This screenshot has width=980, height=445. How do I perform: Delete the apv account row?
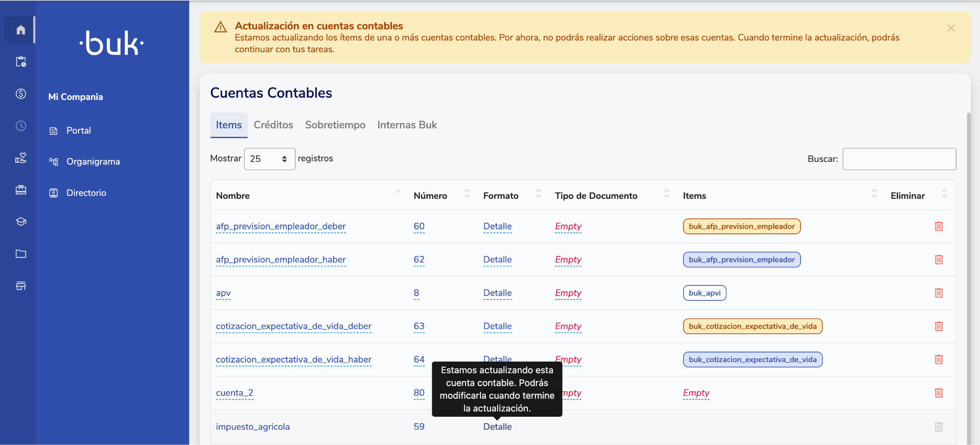[938, 293]
